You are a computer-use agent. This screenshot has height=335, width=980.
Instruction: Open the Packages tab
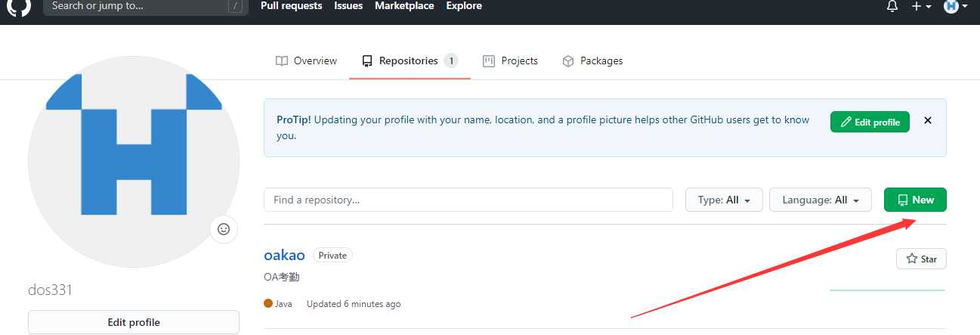point(592,60)
